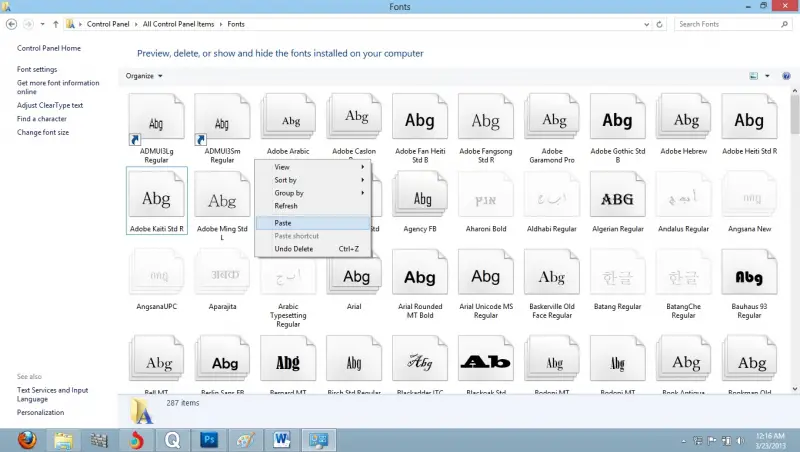Image resolution: width=800 pixels, height=452 pixels.
Task: Select the AngsanaUPC font icon
Action: click(156, 272)
